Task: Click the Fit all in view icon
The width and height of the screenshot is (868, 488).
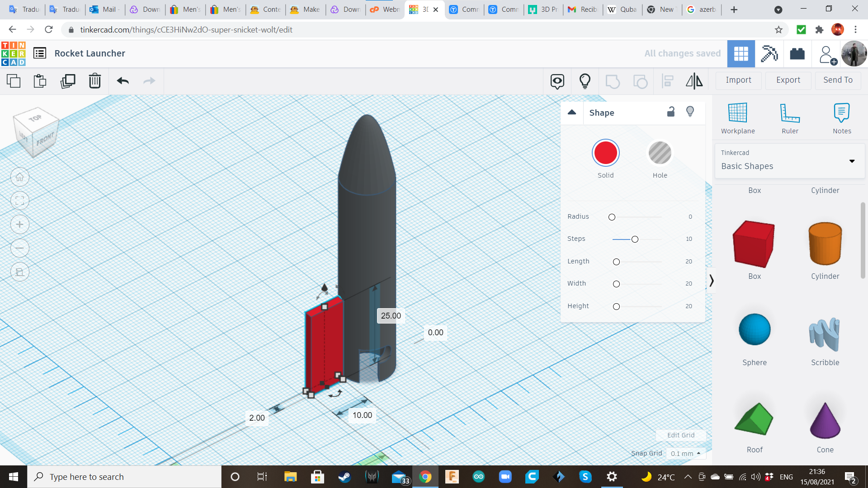Action: coord(20,201)
